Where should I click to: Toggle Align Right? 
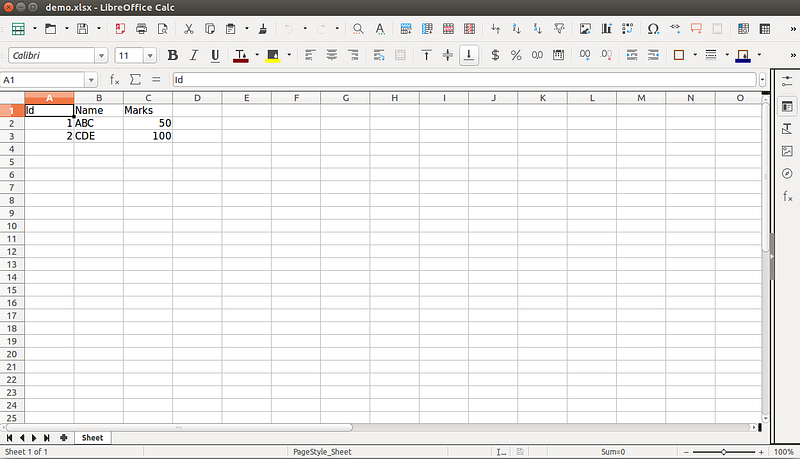[x=353, y=55]
